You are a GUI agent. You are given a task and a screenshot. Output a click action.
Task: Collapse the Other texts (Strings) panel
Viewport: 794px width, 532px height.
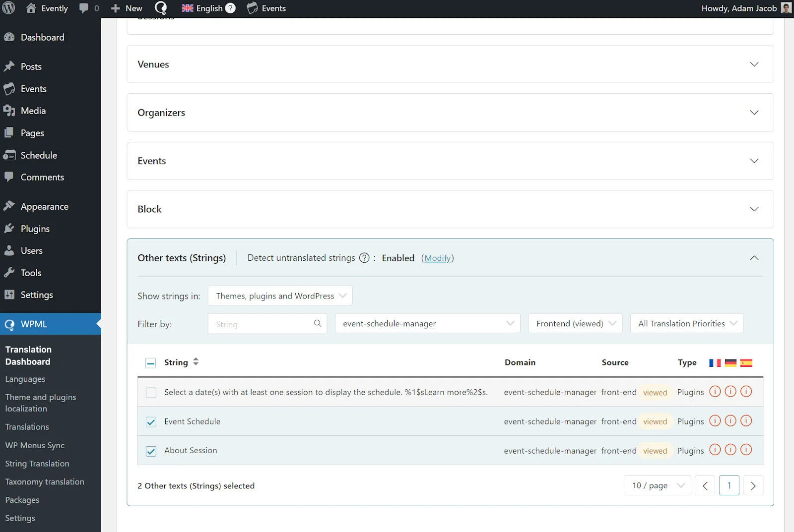754,258
